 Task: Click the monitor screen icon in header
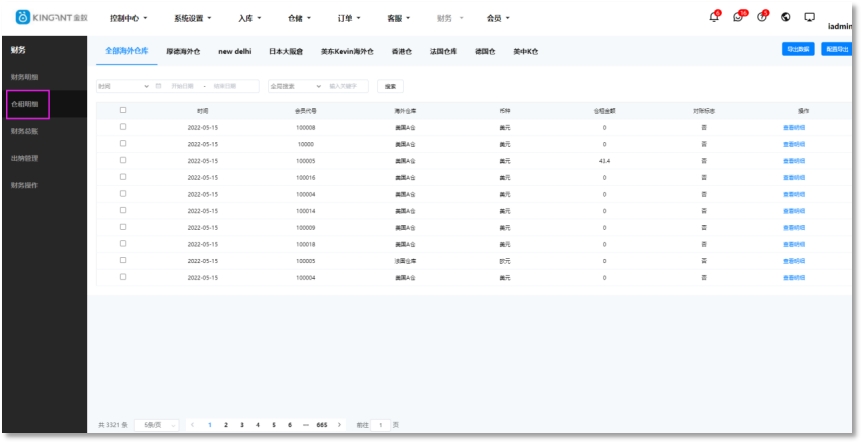(809, 17)
